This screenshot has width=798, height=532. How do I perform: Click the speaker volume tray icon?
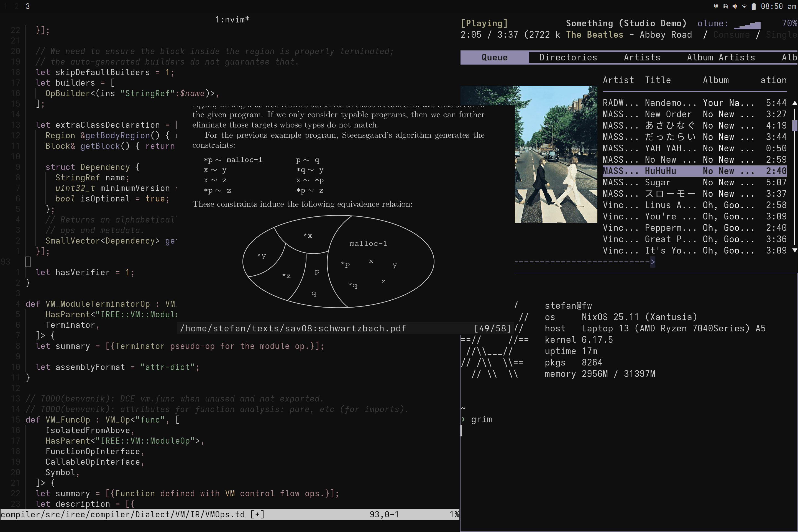735,6
